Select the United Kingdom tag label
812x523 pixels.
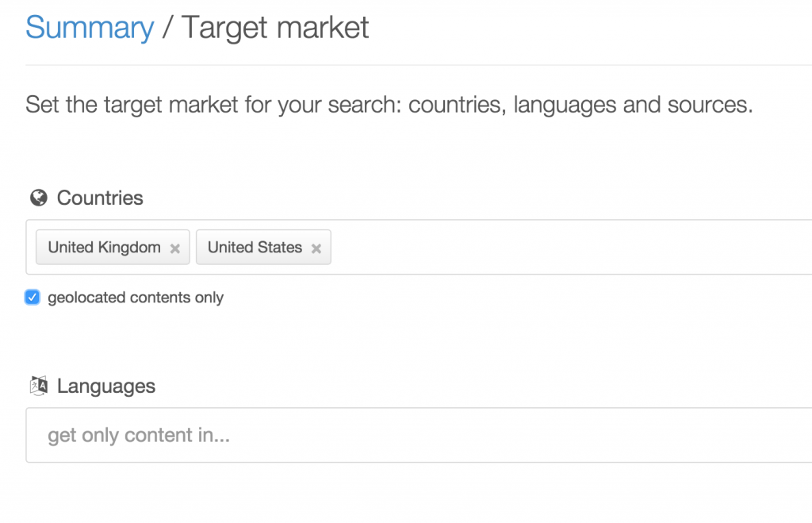tap(104, 248)
